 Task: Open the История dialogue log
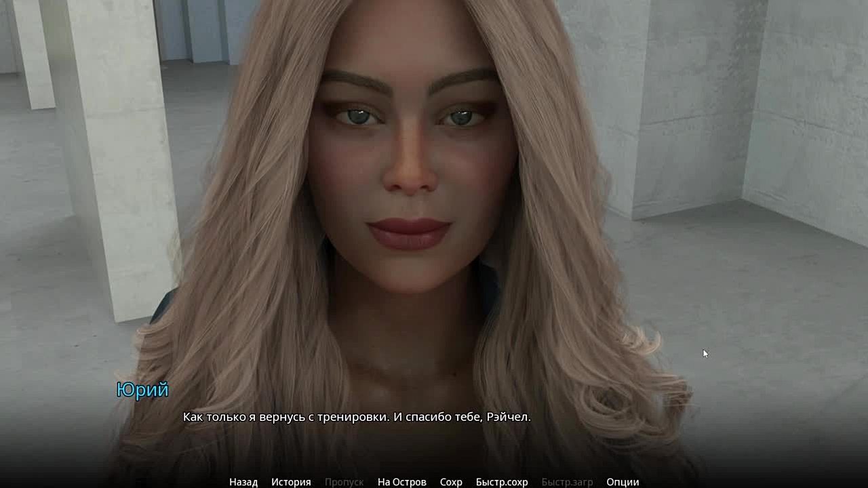click(291, 482)
